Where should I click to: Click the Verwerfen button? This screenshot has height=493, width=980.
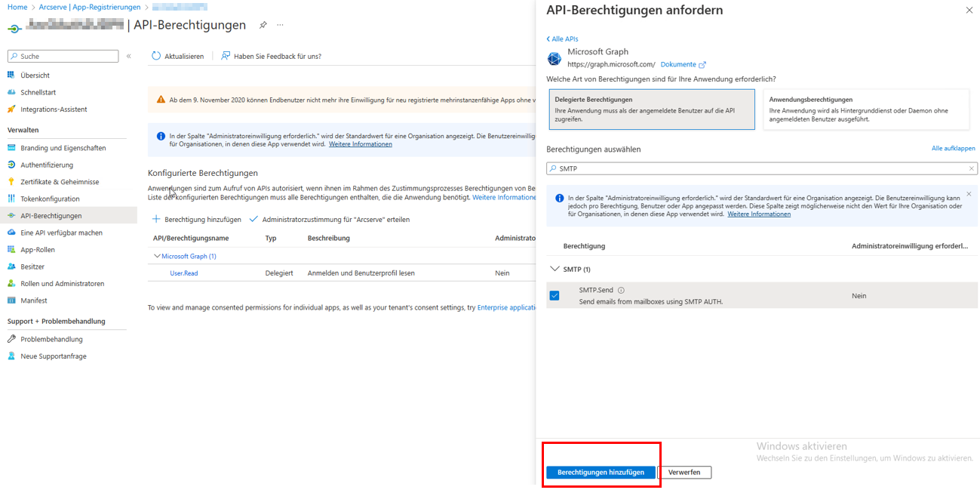(x=684, y=473)
